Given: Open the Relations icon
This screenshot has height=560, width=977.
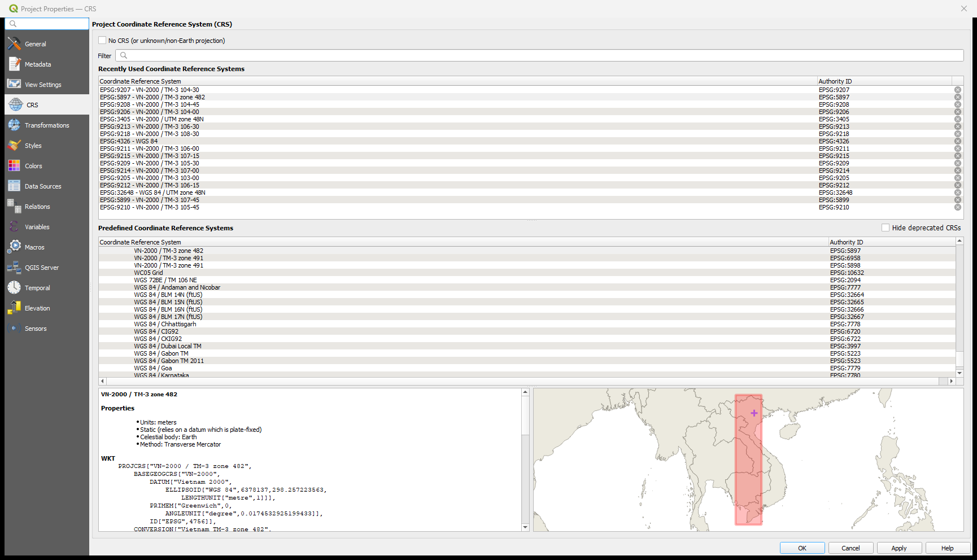Looking at the screenshot, I should point(14,206).
